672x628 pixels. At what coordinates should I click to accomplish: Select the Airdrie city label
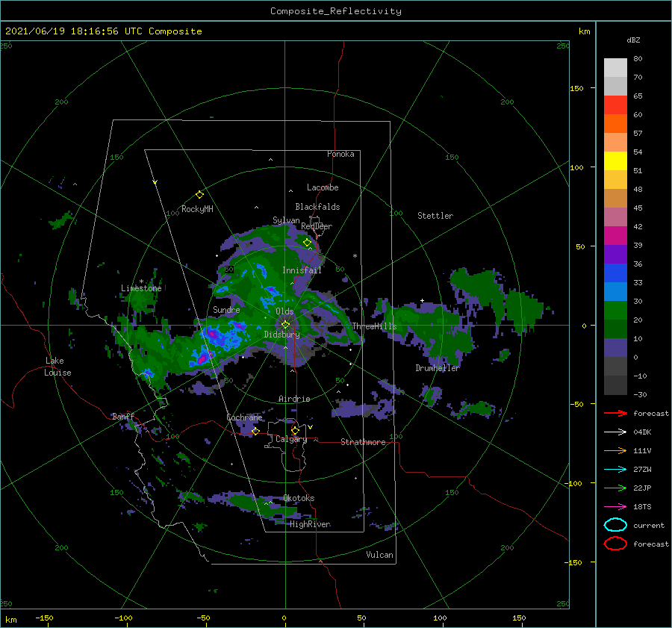click(x=294, y=399)
